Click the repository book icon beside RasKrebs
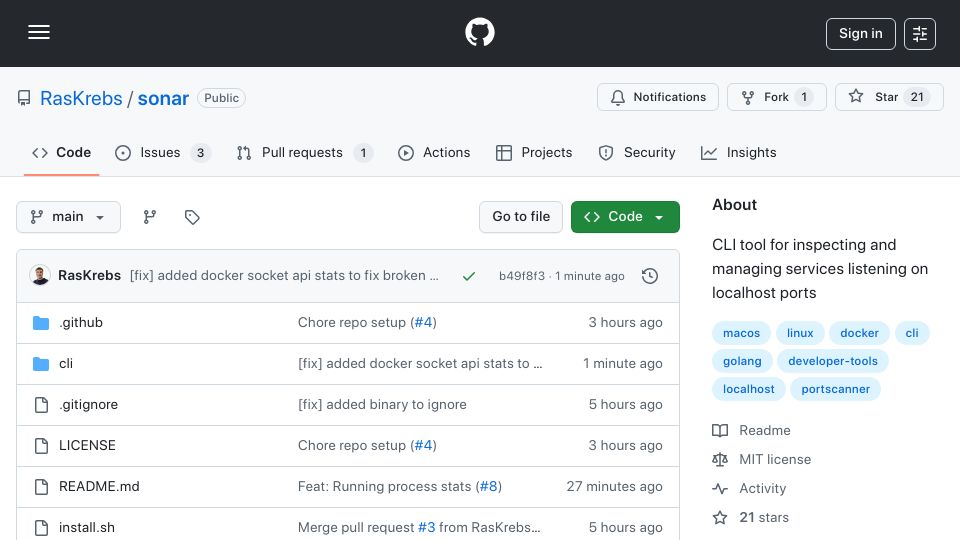 pyautogui.click(x=24, y=98)
